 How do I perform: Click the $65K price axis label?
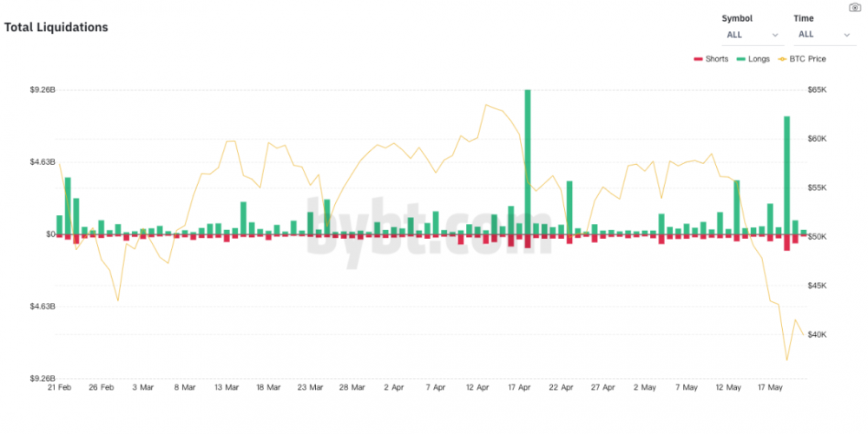point(818,90)
